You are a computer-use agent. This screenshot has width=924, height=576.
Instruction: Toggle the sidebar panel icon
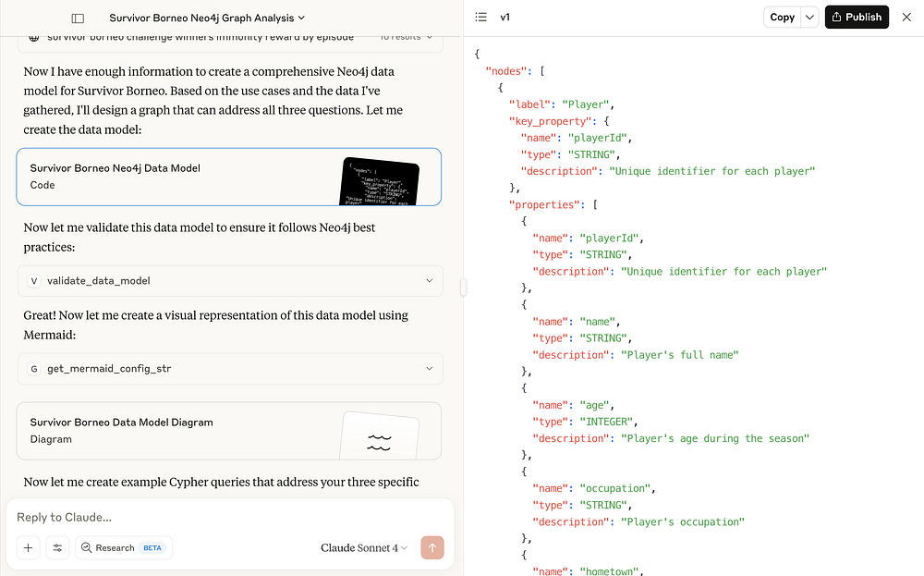pyautogui.click(x=78, y=18)
